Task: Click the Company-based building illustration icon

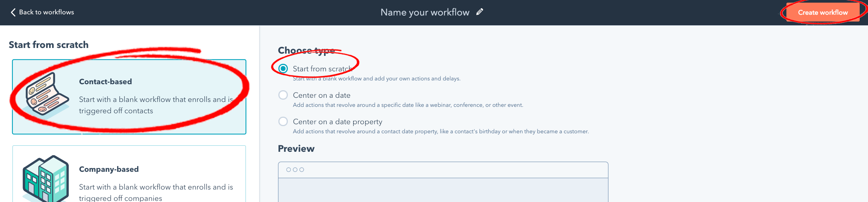Action: tap(46, 179)
